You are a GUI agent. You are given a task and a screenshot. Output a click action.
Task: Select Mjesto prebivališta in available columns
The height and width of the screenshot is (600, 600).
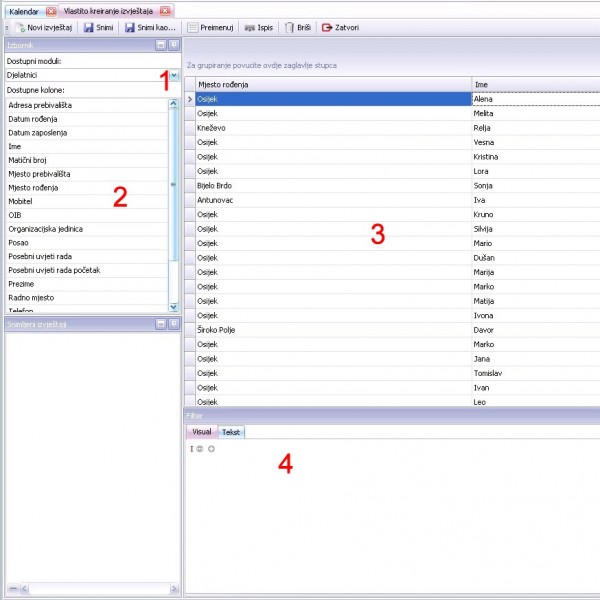point(87,174)
